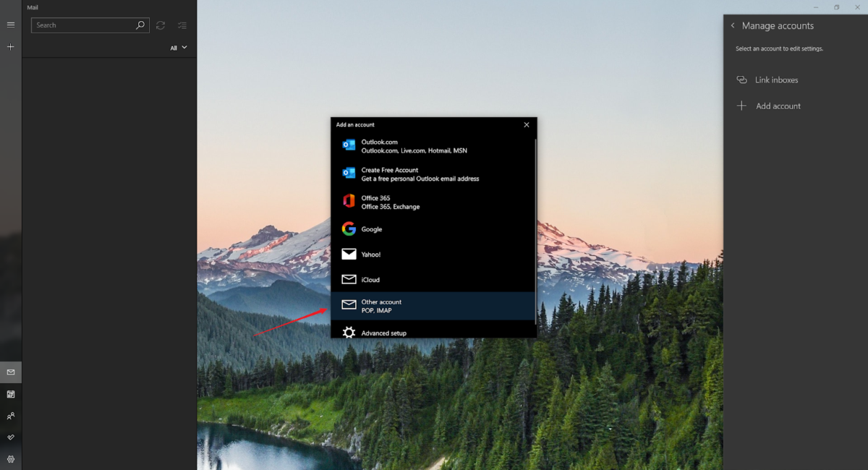The width and height of the screenshot is (868, 470).
Task: Select Google account option
Action: click(x=433, y=229)
